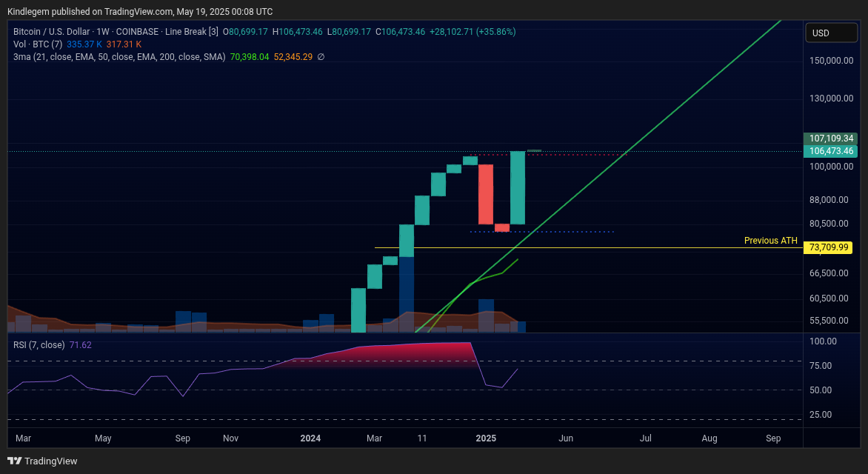This screenshot has height=474, width=868.
Task: Click the 3ma indicator legend label
Action: coord(119,56)
